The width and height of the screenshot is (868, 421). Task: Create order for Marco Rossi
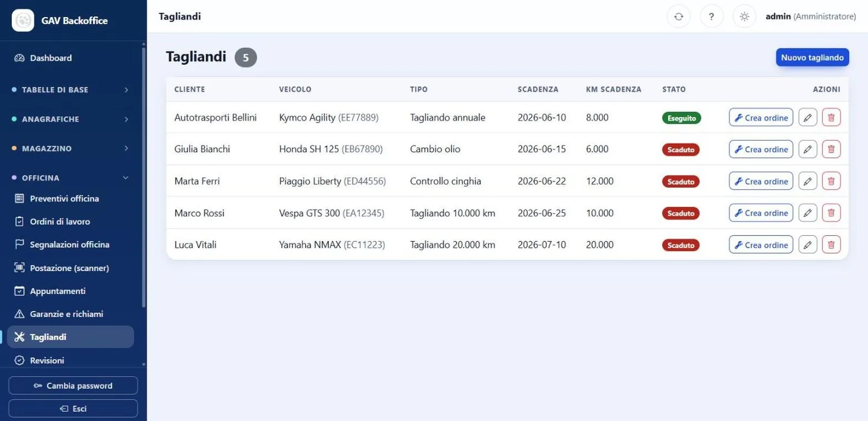click(x=761, y=213)
